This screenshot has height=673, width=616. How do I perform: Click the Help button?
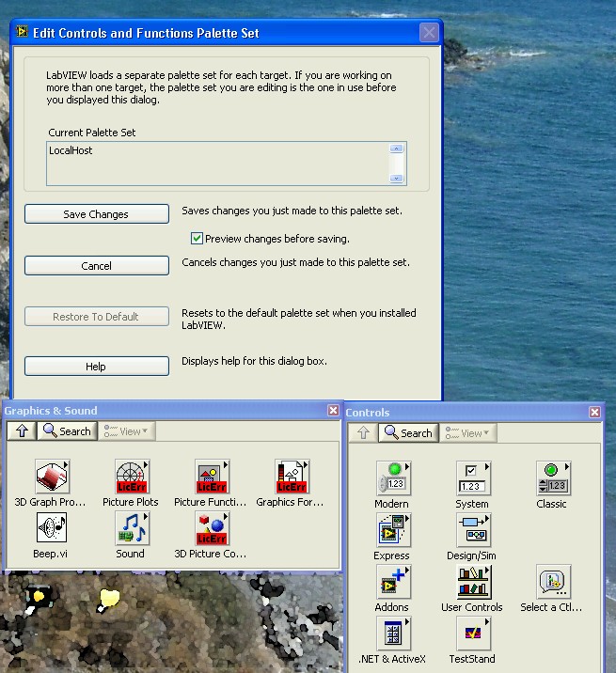point(97,367)
